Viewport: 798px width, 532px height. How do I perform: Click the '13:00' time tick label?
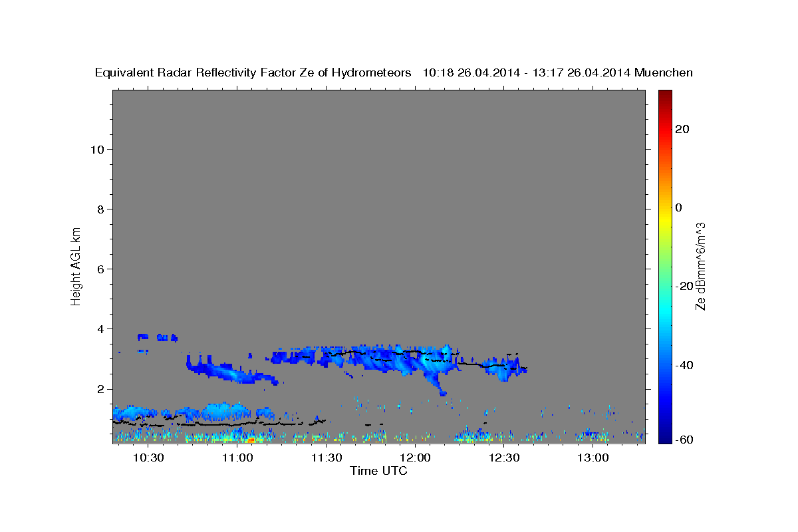[x=593, y=458]
